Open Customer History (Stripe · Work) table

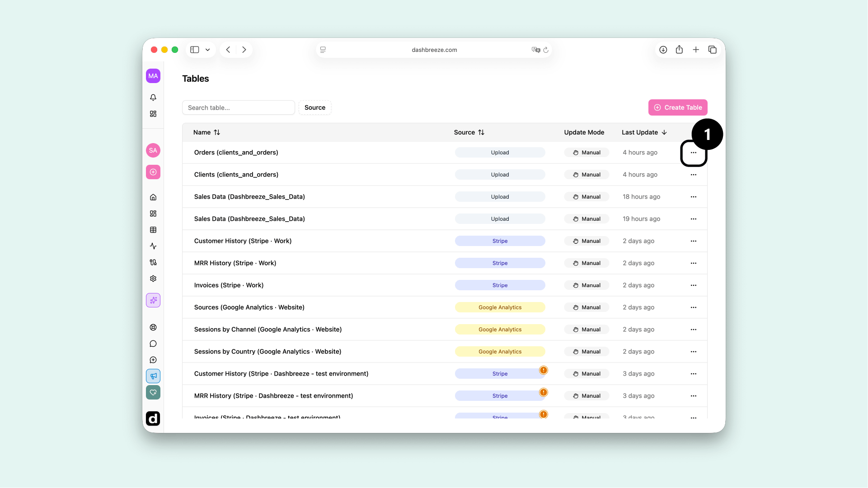pyautogui.click(x=243, y=241)
